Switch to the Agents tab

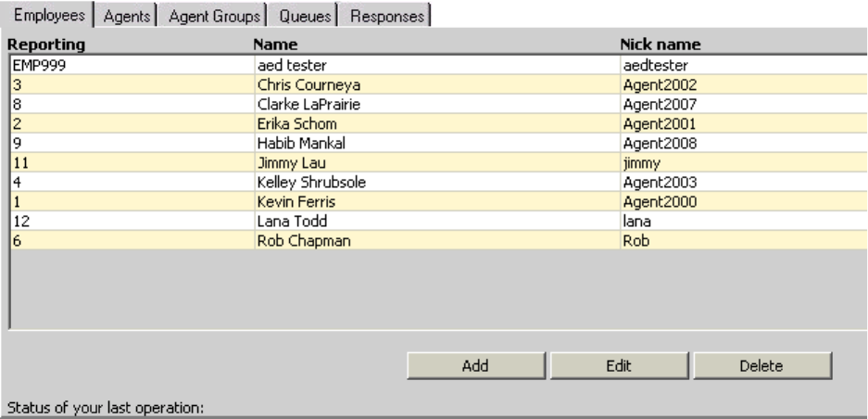coord(128,17)
